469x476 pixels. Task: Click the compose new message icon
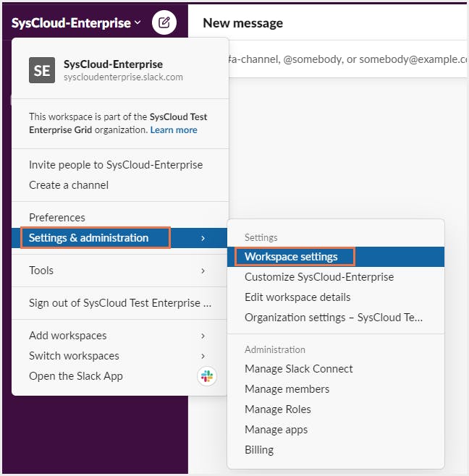[x=164, y=23]
